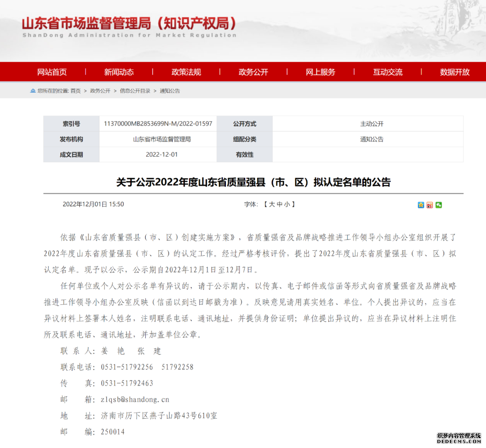Click the phone number 0531-51792256
The image size is (486, 448).
(x=127, y=367)
